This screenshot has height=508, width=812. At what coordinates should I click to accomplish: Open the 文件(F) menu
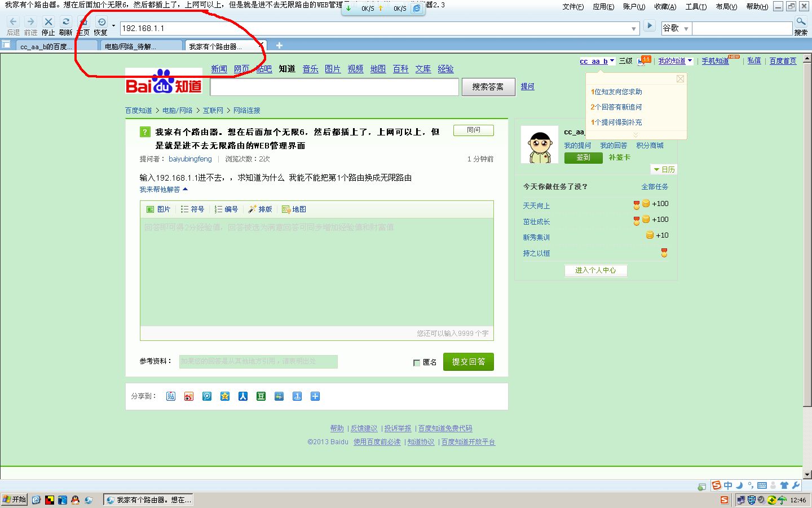point(573,7)
